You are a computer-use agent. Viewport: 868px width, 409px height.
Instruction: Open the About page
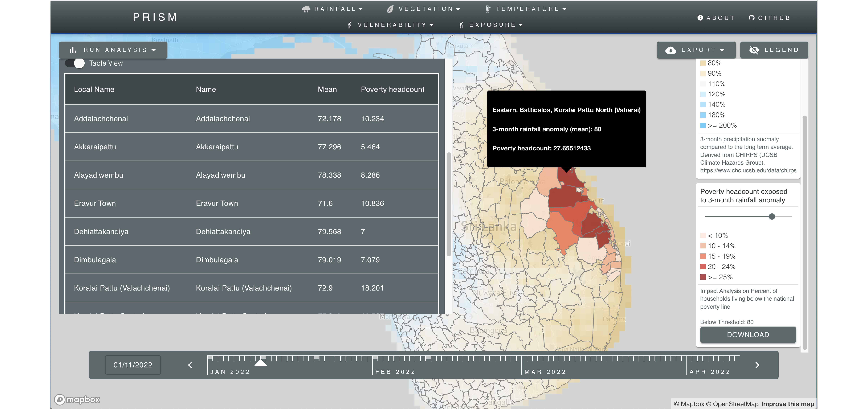716,18
